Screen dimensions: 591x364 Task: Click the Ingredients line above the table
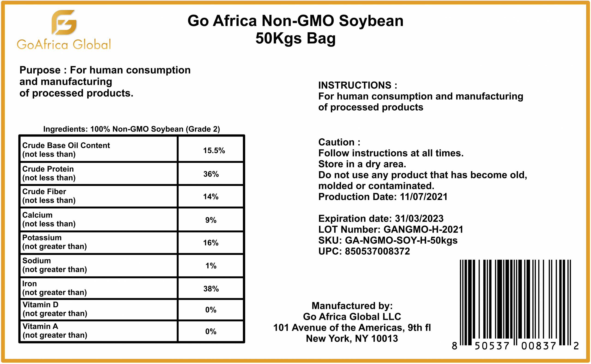pos(132,129)
